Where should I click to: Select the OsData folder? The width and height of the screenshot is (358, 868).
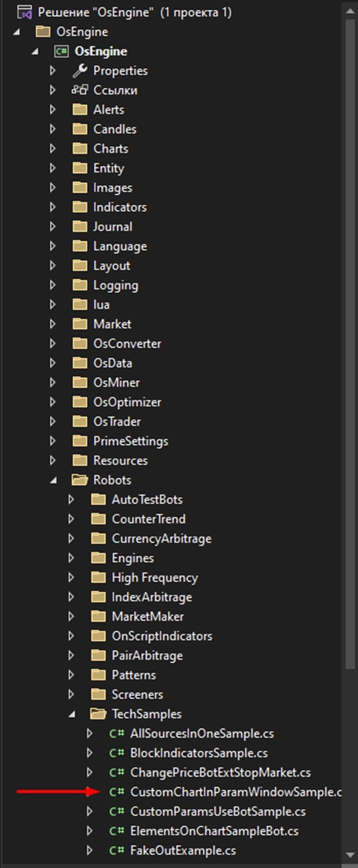point(112,362)
